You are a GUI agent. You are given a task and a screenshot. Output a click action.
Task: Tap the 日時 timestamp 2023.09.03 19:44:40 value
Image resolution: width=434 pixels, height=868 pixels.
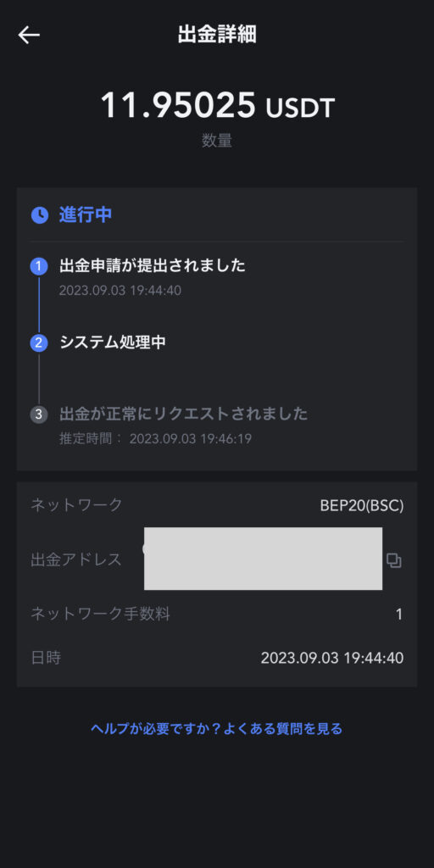coord(332,658)
